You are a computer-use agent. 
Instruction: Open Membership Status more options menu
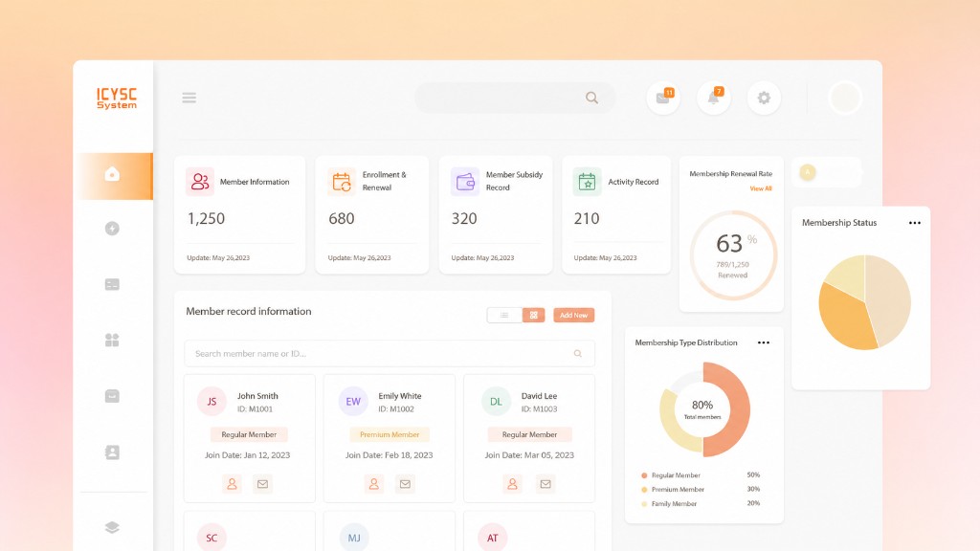pyautogui.click(x=914, y=222)
